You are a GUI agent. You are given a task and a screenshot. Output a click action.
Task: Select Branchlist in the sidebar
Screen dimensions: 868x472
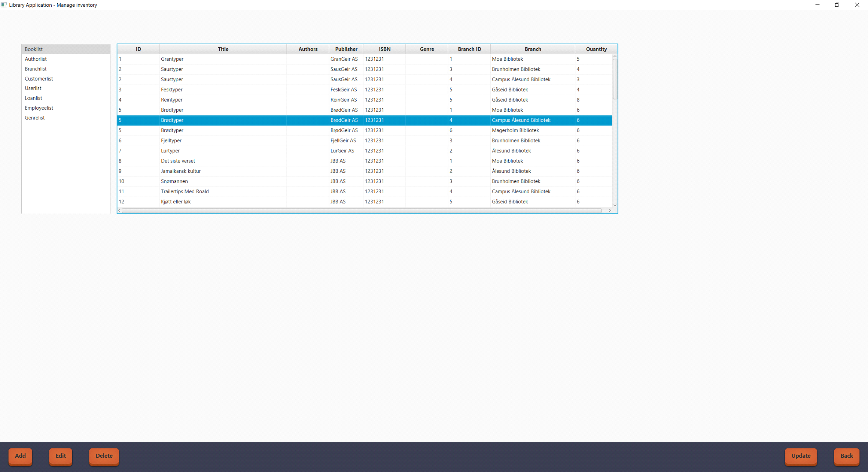point(36,69)
